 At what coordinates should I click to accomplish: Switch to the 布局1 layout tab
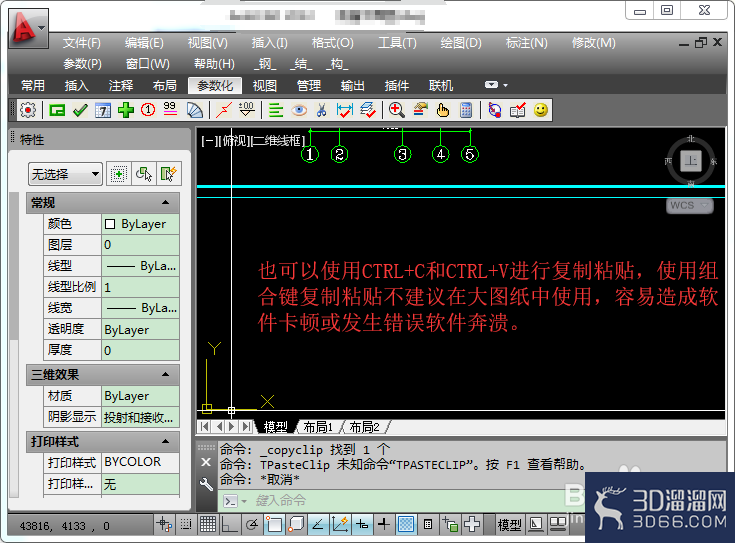click(x=318, y=427)
